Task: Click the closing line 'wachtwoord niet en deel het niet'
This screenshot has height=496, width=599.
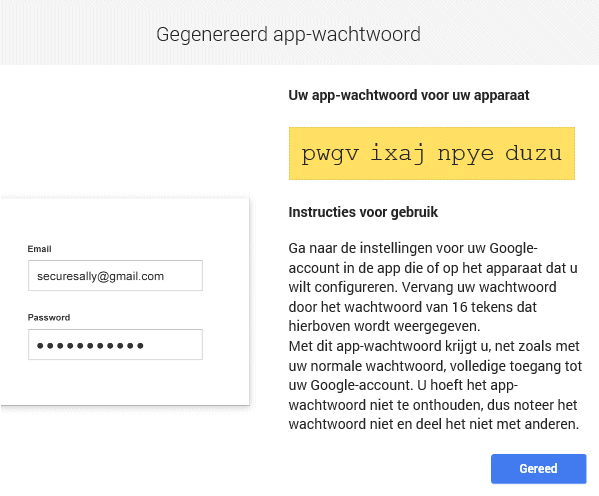Action: (434, 424)
